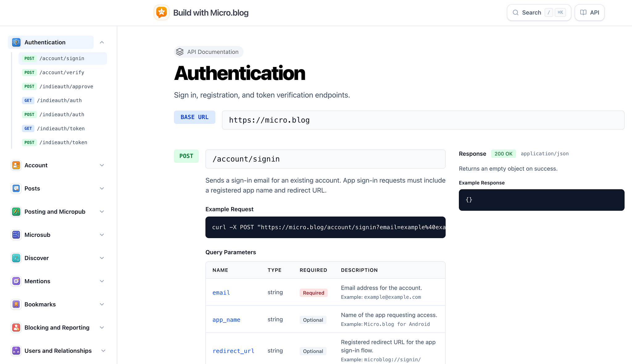
Task: Open GET /indieauth/token endpoint
Action: [x=60, y=129]
